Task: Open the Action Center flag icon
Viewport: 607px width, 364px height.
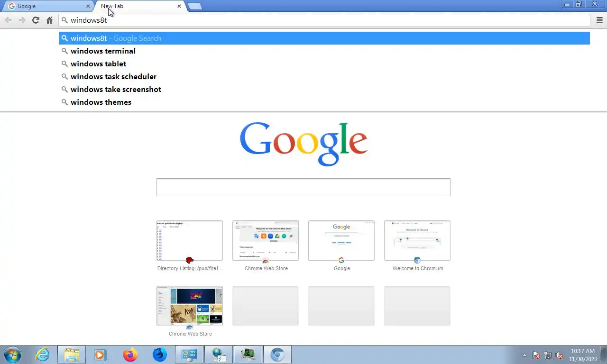Action: [536, 355]
